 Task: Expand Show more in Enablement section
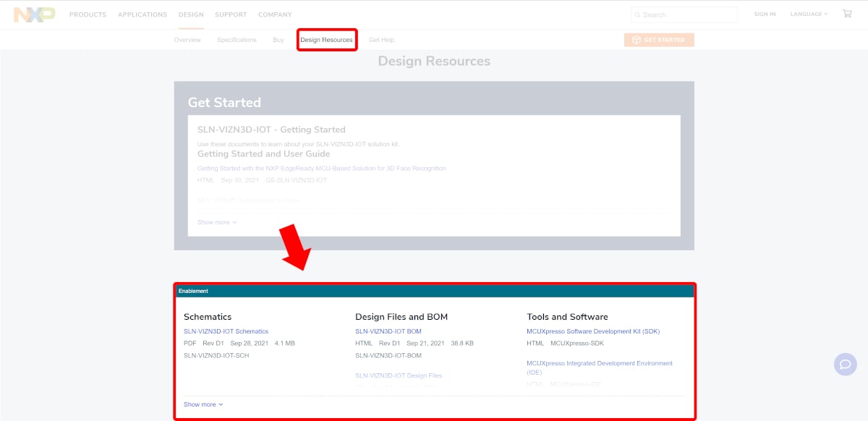pos(203,404)
